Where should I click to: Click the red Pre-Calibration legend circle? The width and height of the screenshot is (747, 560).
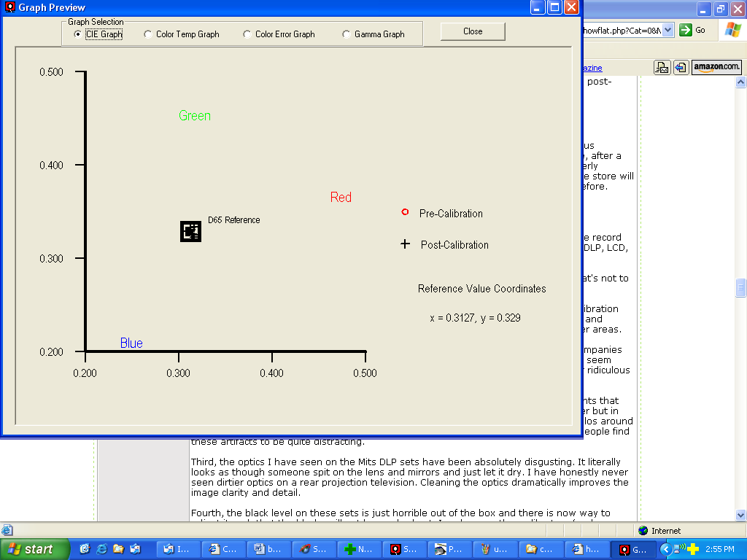point(405,212)
